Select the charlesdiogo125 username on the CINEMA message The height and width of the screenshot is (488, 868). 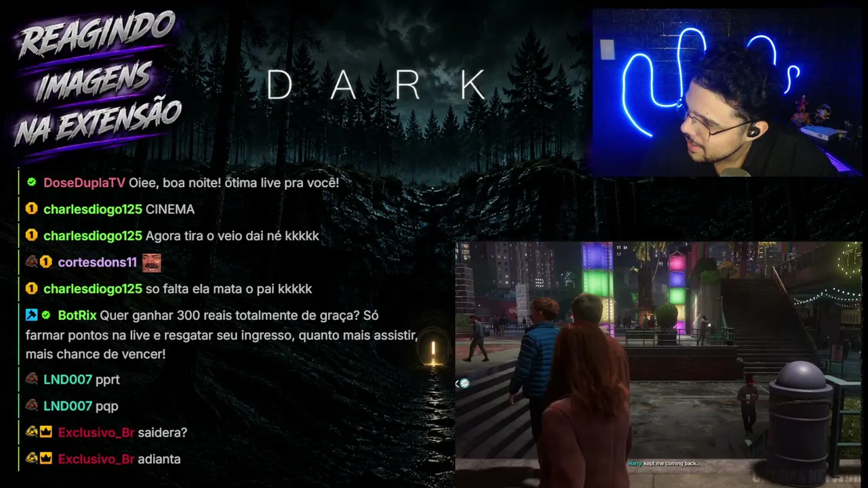93,209
